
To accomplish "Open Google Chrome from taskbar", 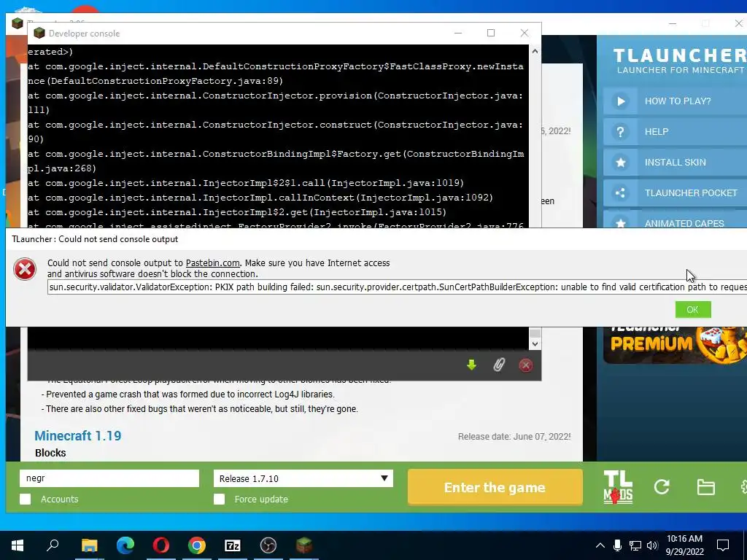I will point(197,545).
